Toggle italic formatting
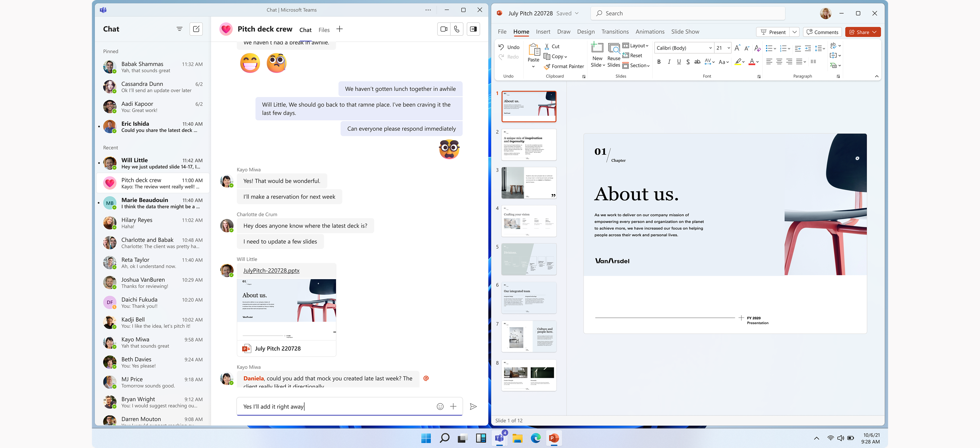Image resolution: width=980 pixels, height=448 pixels. coord(669,62)
